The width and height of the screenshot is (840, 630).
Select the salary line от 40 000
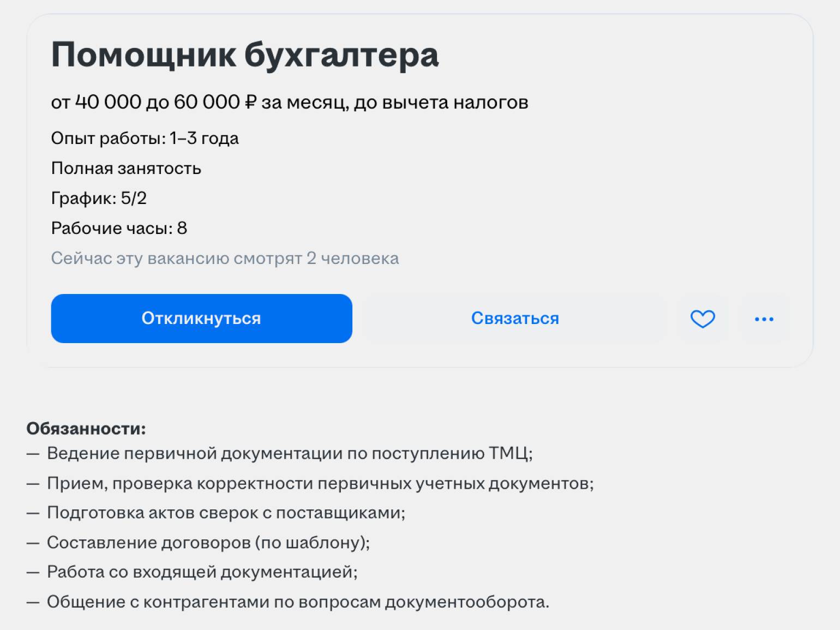pyautogui.click(x=289, y=103)
